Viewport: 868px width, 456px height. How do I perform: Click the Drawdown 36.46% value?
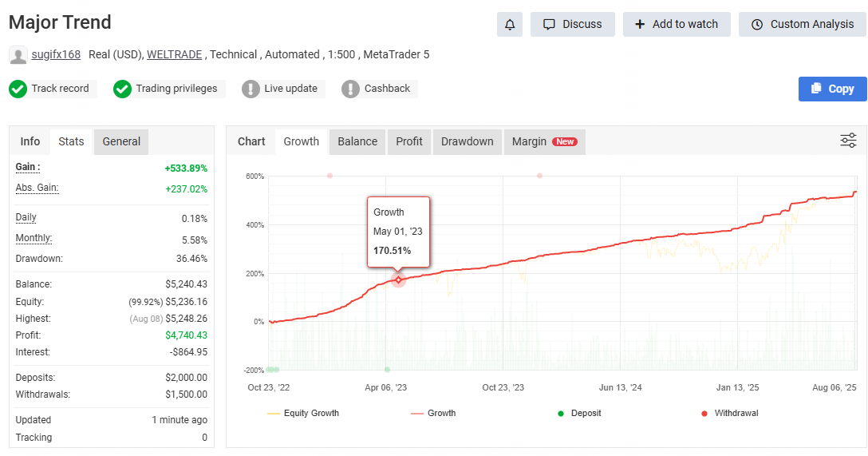(x=191, y=259)
